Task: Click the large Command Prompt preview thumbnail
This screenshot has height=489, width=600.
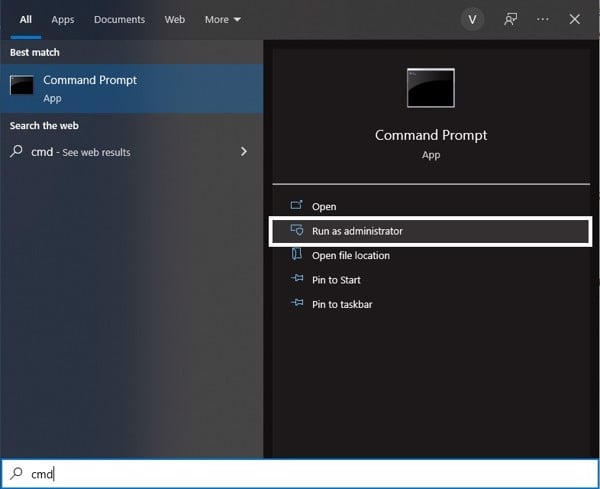Action: tap(431, 88)
